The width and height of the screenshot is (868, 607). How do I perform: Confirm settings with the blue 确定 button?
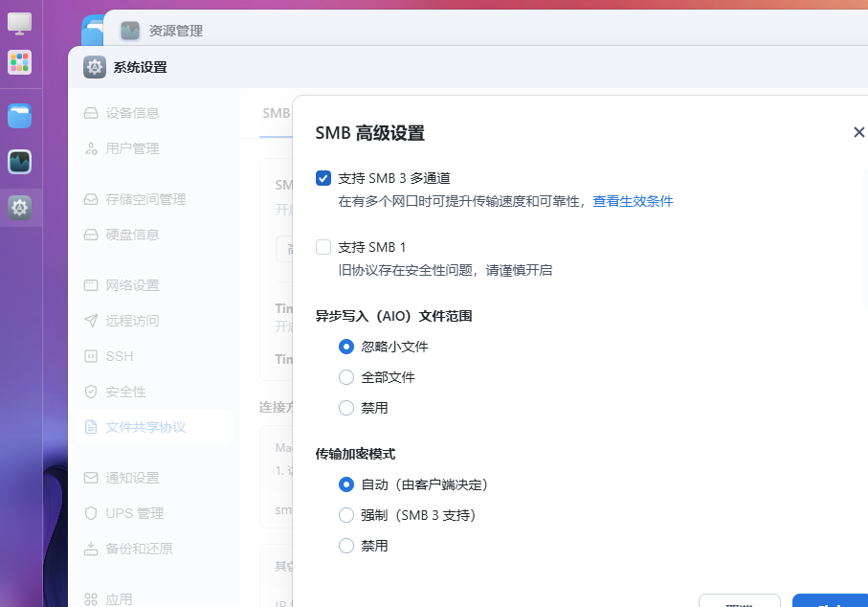tap(827, 601)
